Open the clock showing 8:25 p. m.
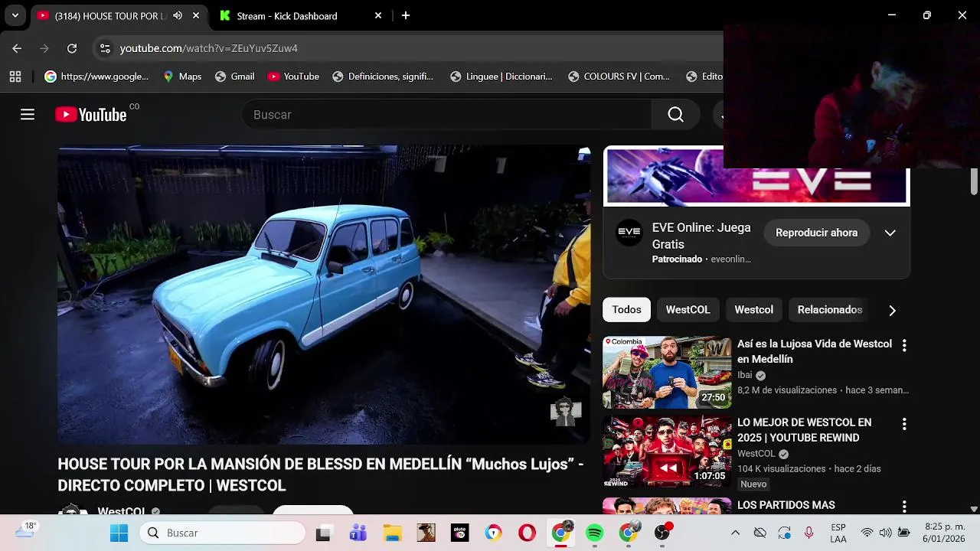This screenshot has height=551, width=980. pyautogui.click(x=944, y=533)
